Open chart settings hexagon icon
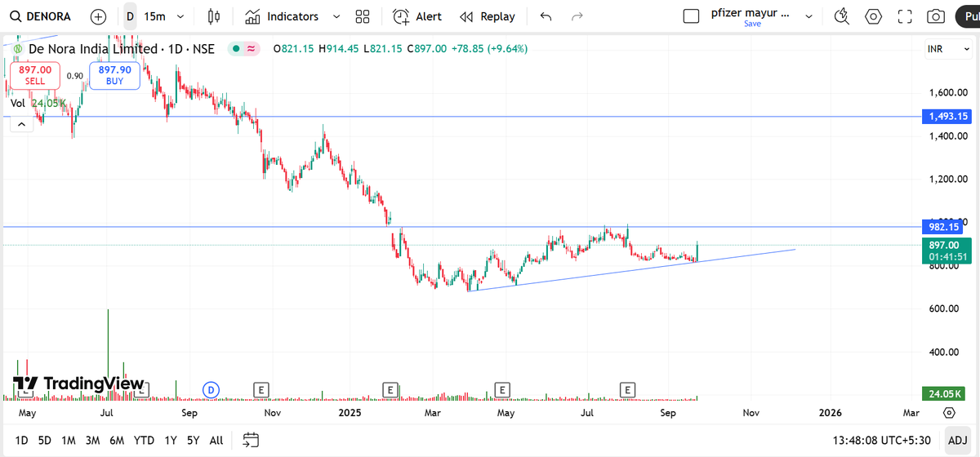980x457 pixels. pos(873,16)
